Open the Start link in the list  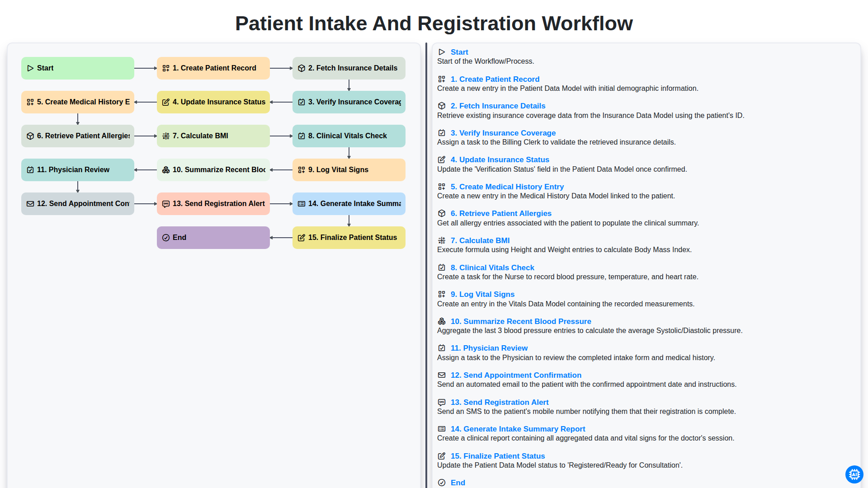pos(459,52)
